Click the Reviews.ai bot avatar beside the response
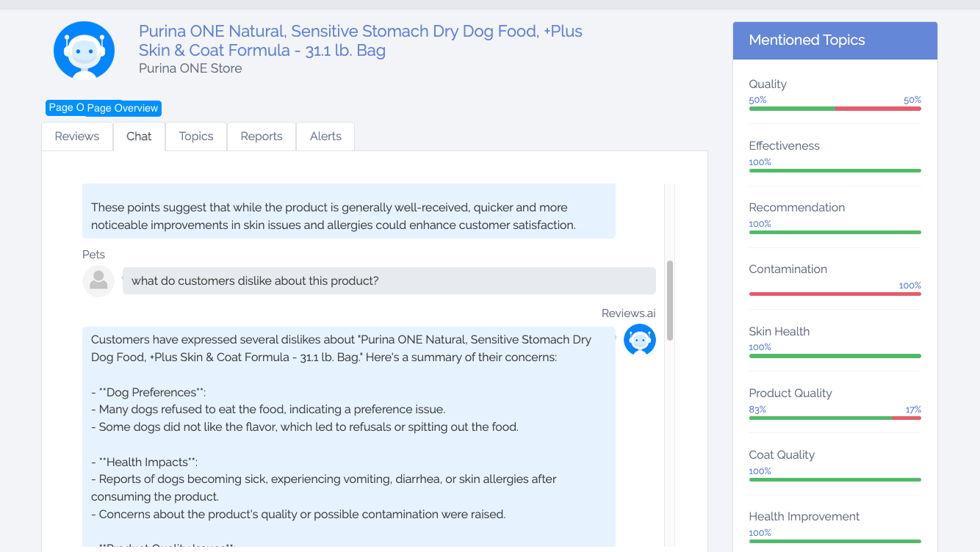 tap(639, 339)
